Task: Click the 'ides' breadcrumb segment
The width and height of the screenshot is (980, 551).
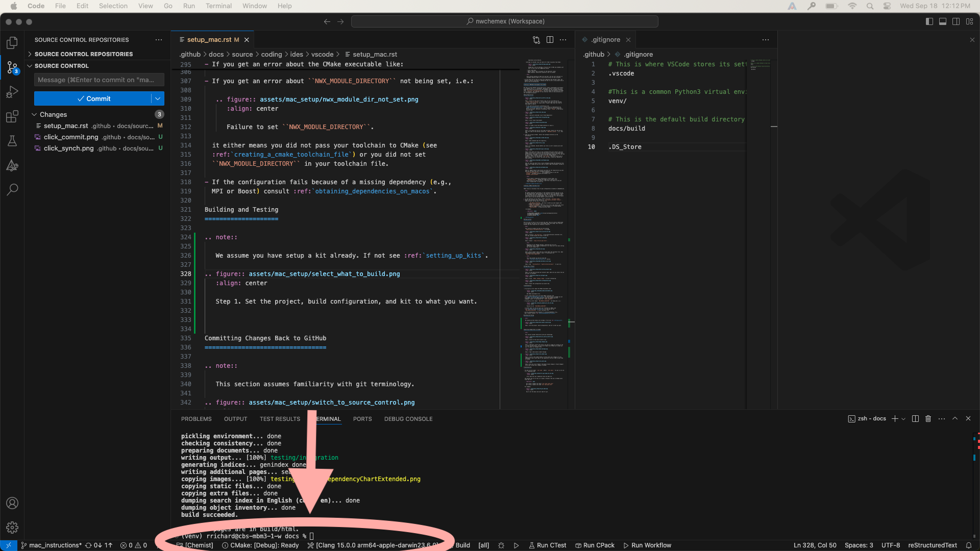Action: (x=297, y=55)
